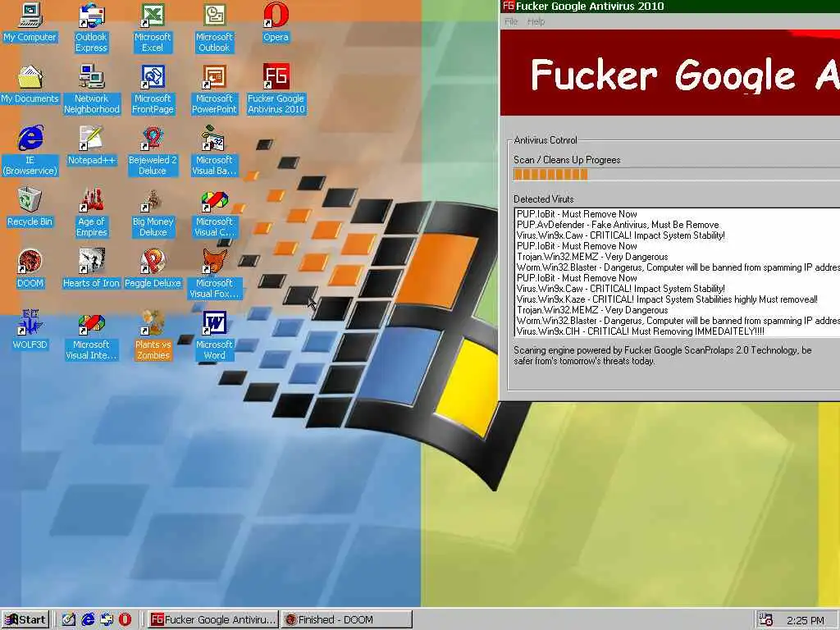Launch Opera from the quick launch bar

(125, 620)
